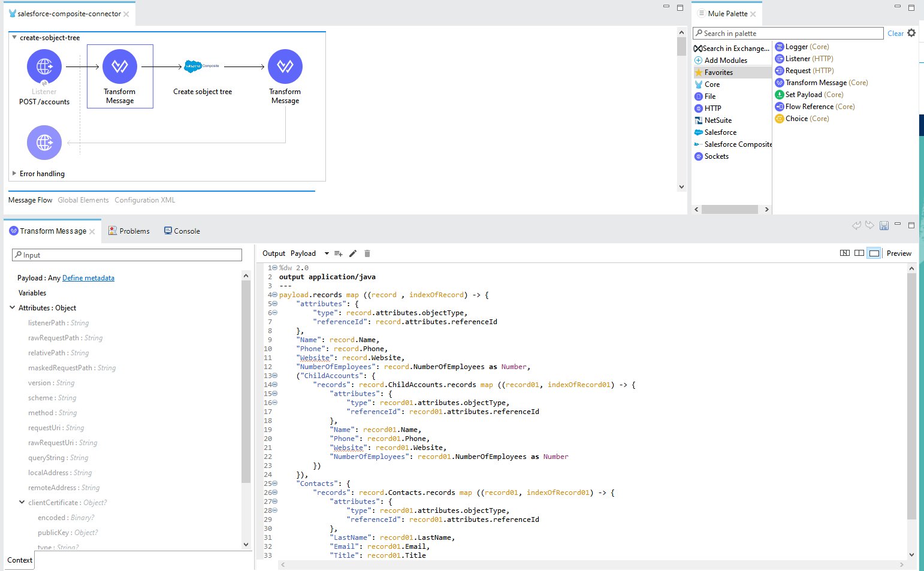This screenshot has height=571, width=924.
Task: Fold code block at line 13 ChildAccounts
Action: pos(274,376)
